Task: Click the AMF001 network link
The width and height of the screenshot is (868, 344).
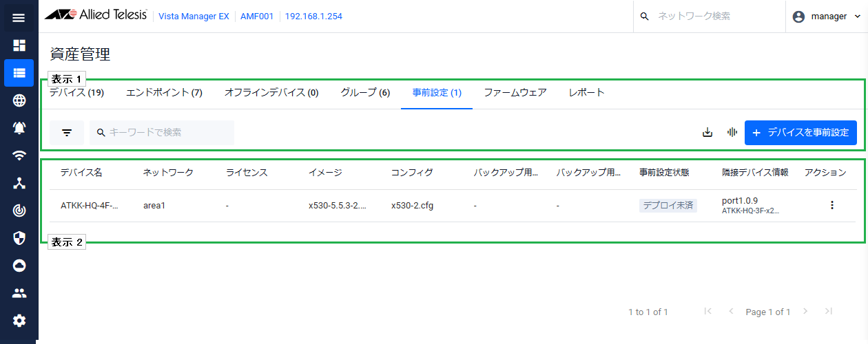Action: [x=255, y=17]
